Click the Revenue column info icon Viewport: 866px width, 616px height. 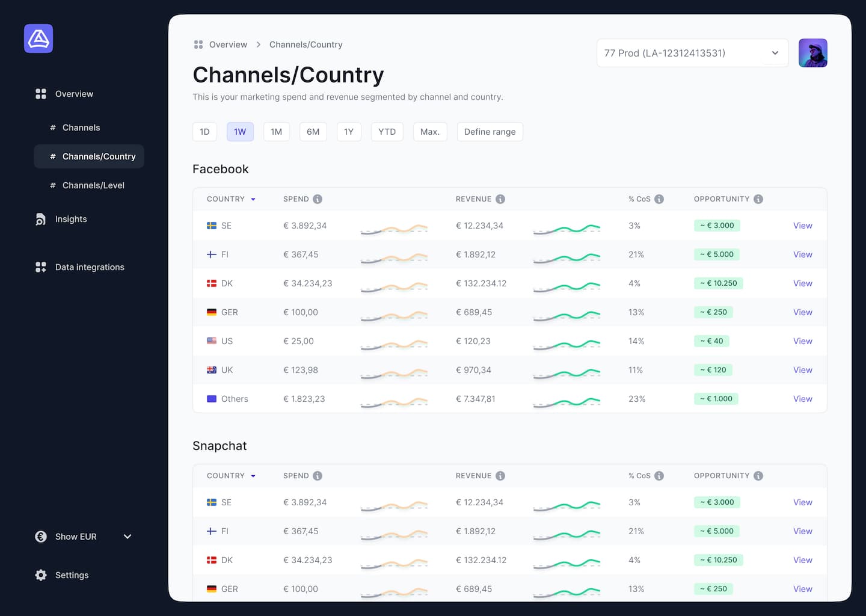coord(502,199)
